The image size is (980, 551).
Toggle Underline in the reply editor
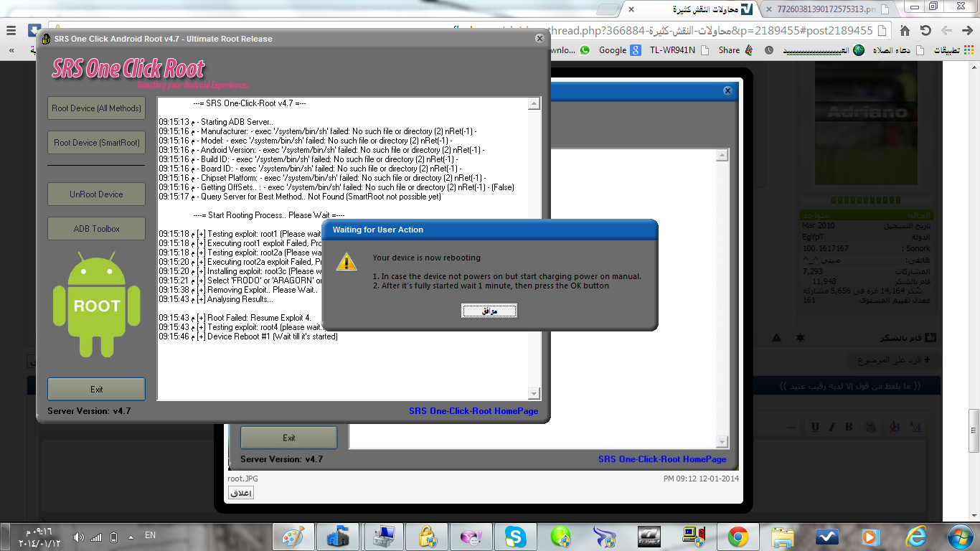815,427
